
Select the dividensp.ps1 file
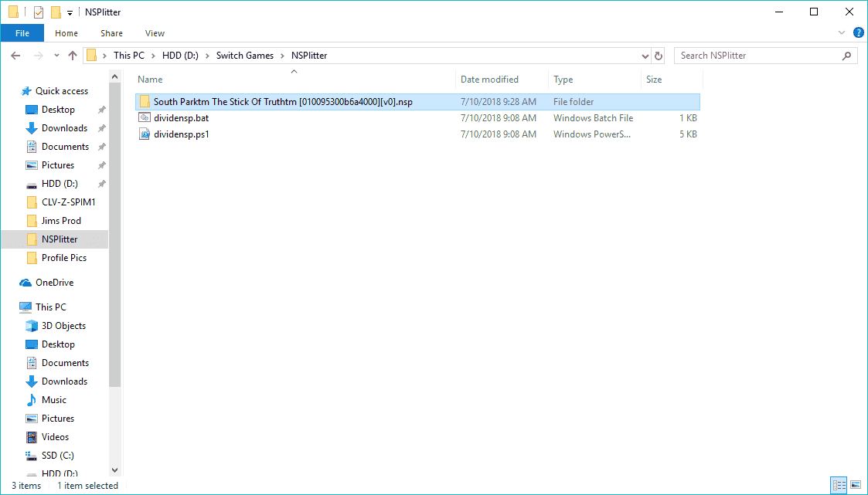click(x=417, y=134)
